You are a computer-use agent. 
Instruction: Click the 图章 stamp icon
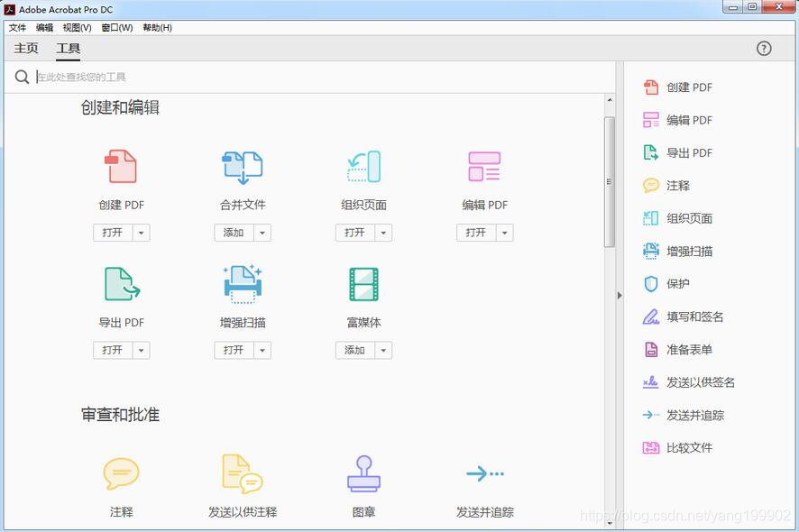pos(363,474)
